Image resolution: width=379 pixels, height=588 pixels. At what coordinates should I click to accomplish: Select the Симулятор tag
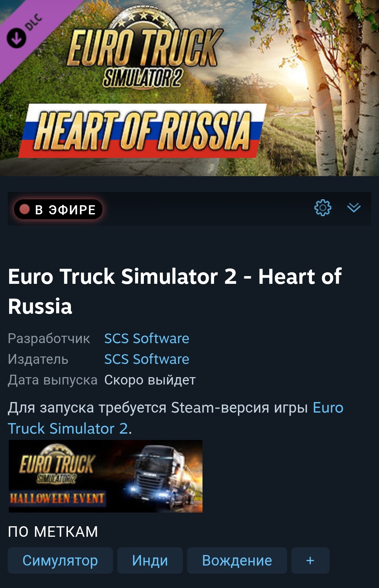click(x=60, y=561)
